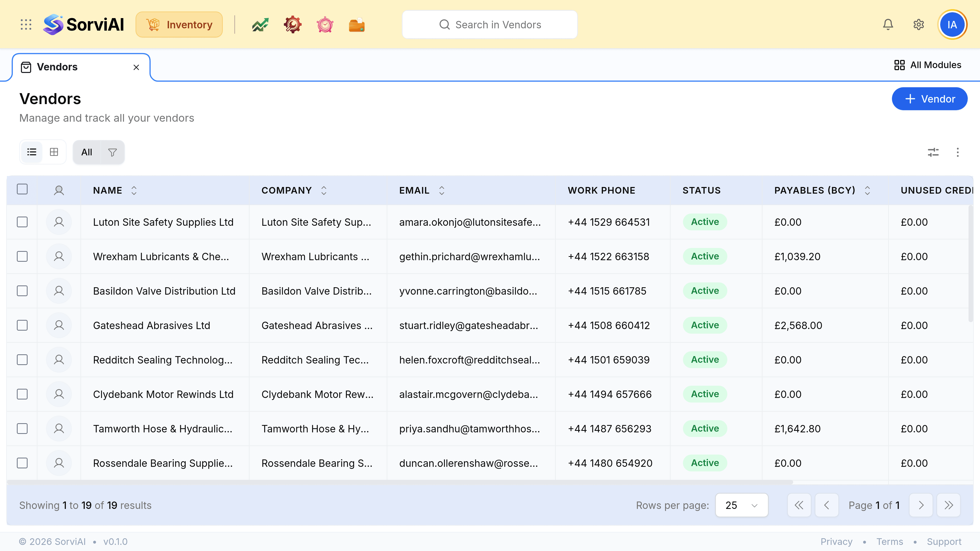Click the WORK PHONE column header

click(602, 191)
